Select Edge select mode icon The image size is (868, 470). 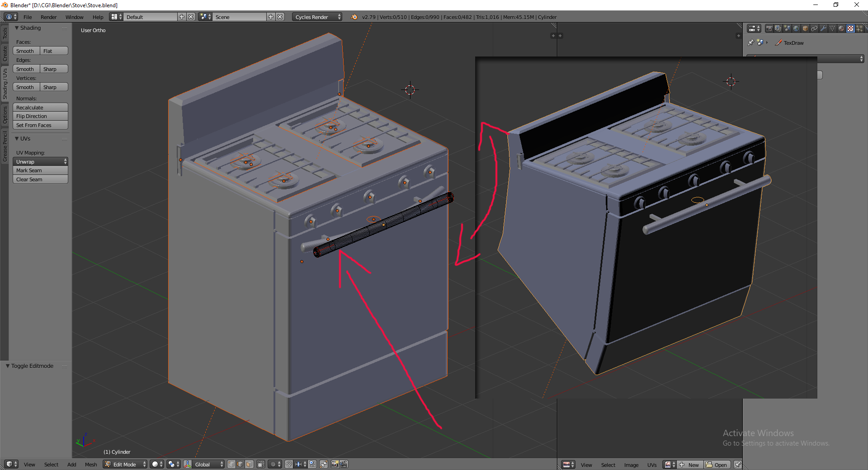point(240,464)
